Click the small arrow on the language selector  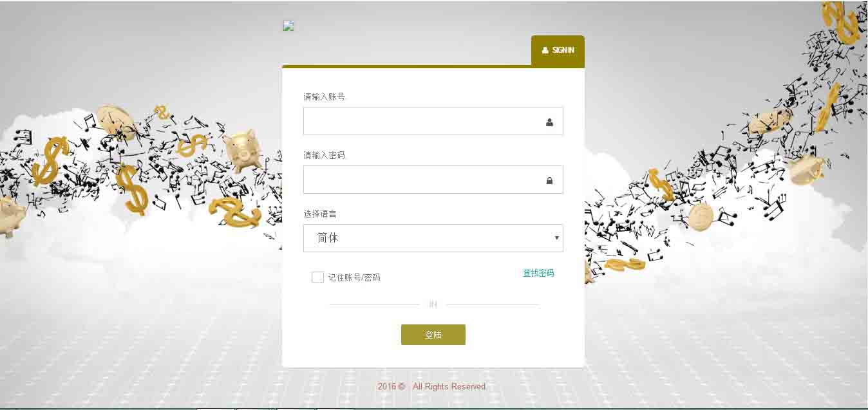click(x=557, y=238)
